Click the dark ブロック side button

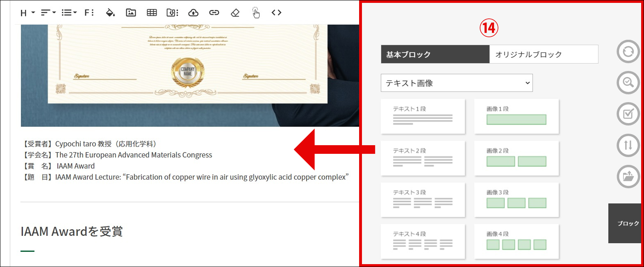625,223
